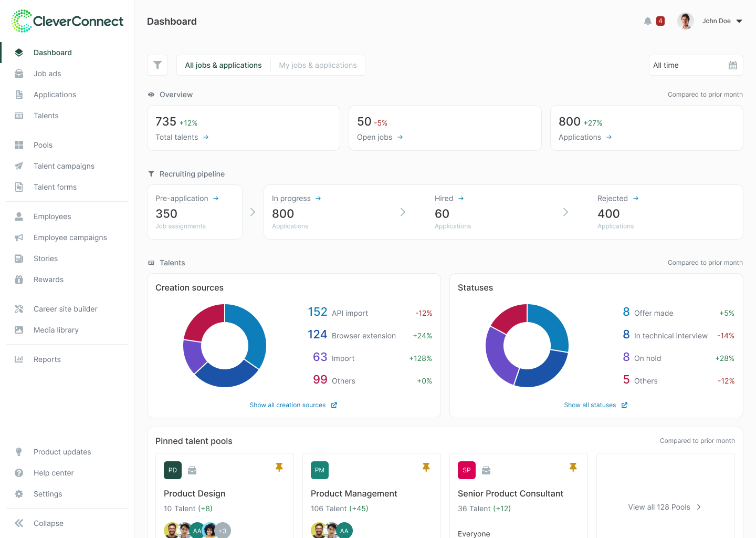Toggle pin on Senior Product Consultant pool
The width and height of the screenshot is (756, 538).
point(573,467)
